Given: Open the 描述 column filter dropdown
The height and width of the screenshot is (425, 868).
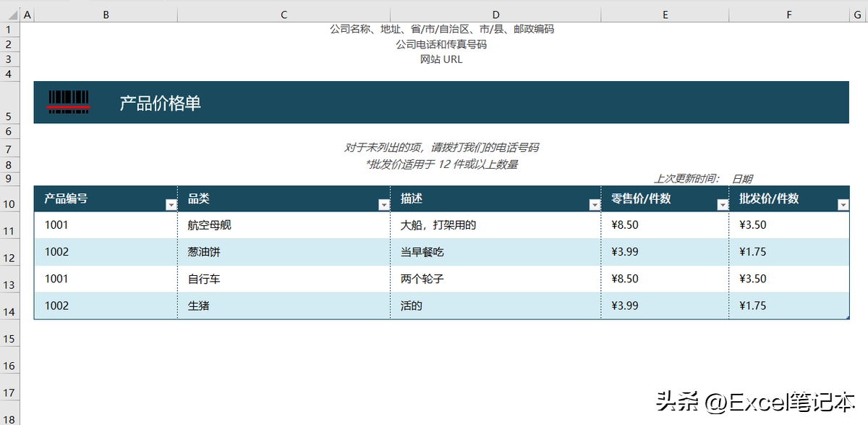Looking at the screenshot, I should tap(595, 205).
